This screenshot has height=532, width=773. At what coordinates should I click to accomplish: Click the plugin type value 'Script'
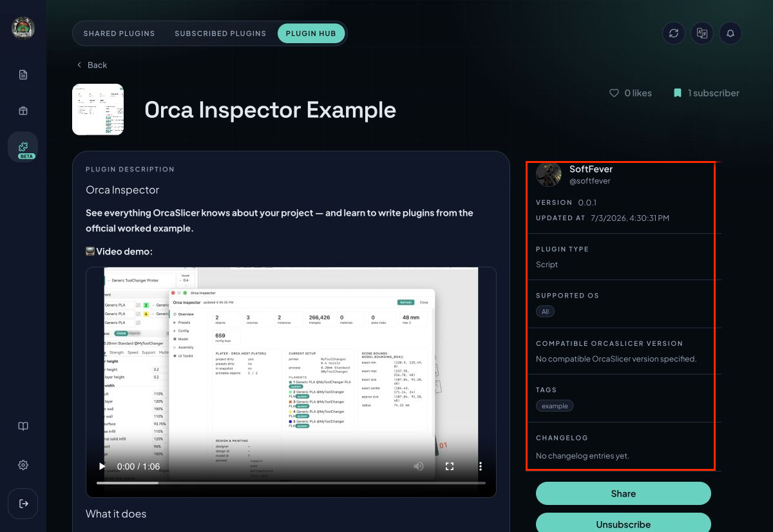point(547,265)
